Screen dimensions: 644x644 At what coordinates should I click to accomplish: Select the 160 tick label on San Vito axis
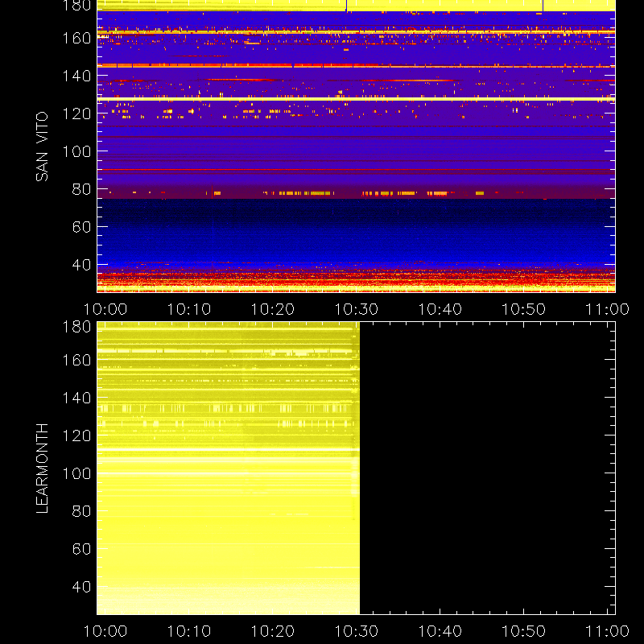coord(76,38)
